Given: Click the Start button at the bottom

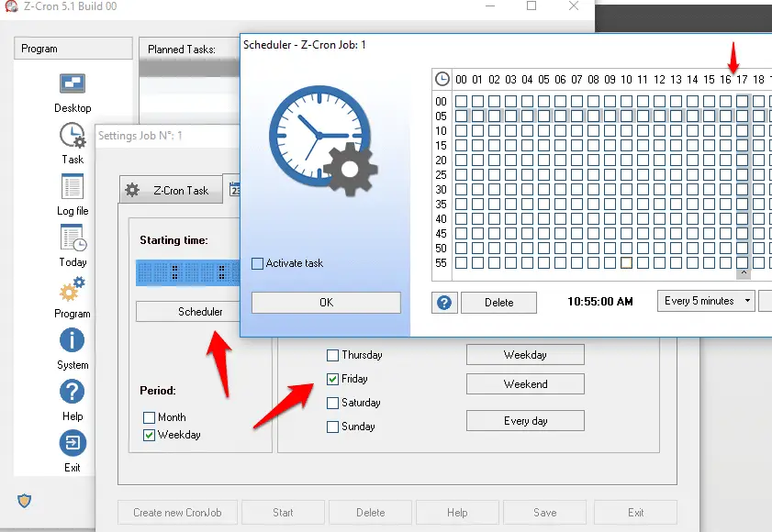Looking at the screenshot, I should click(x=283, y=513).
